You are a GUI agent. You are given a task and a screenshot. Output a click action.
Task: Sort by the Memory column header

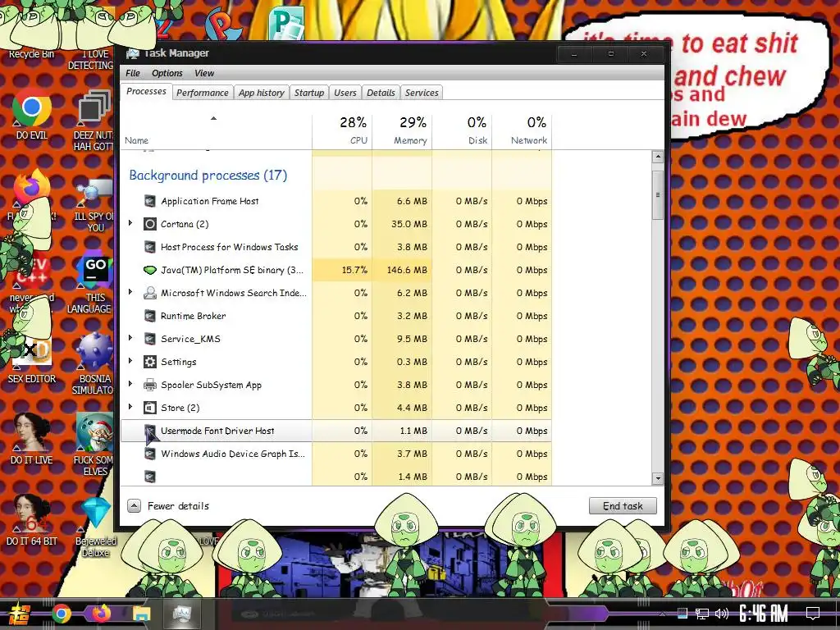(x=402, y=130)
